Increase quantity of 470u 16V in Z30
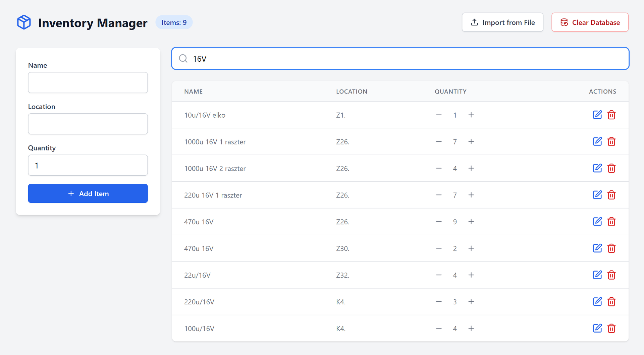The height and width of the screenshot is (355, 644). pos(471,248)
